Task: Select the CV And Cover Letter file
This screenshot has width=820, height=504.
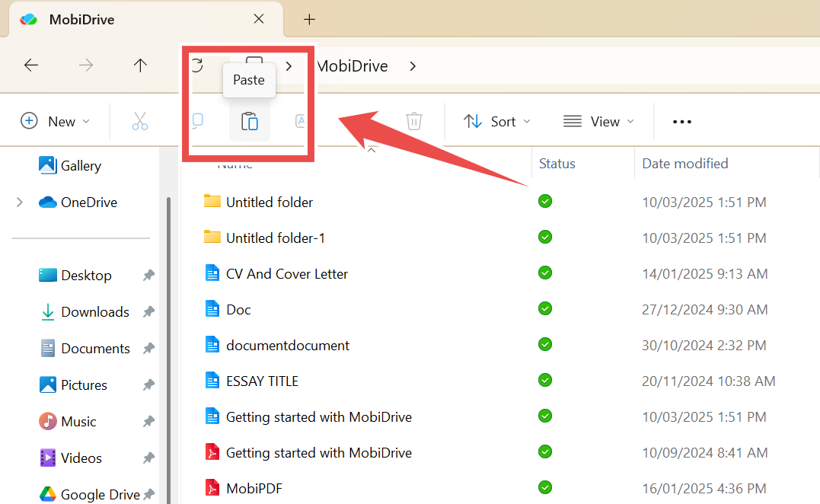Action: 287,274
